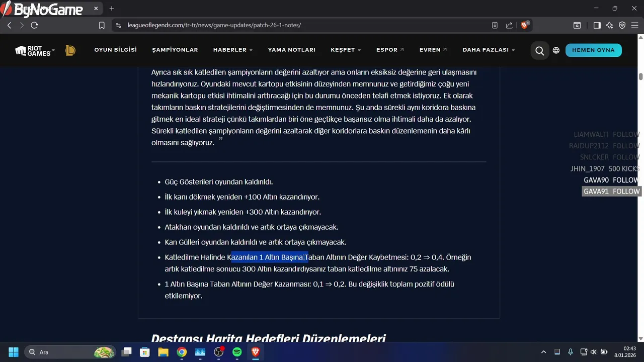Image resolution: width=644 pixels, height=362 pixels.
Task: Click 'Destansı Harita Hedefleri Düzenlemeleri' heading
Action: [x=269, y=339]
